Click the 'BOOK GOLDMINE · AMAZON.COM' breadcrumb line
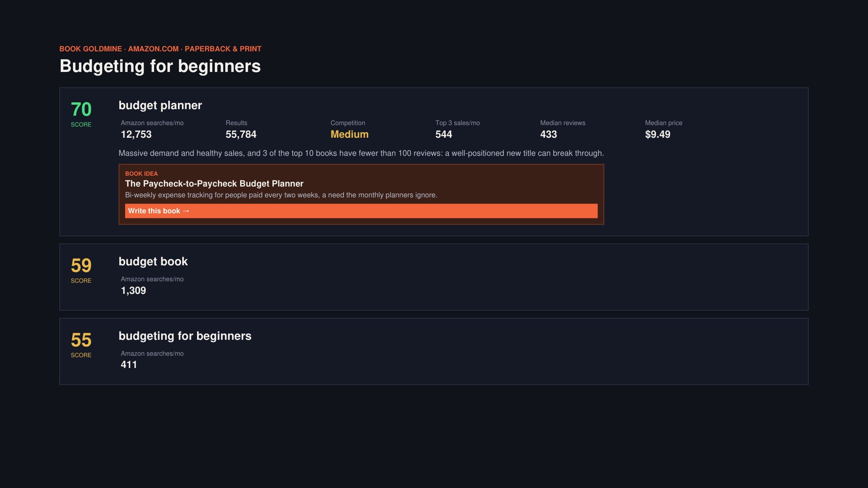 [x=160, y=49]
